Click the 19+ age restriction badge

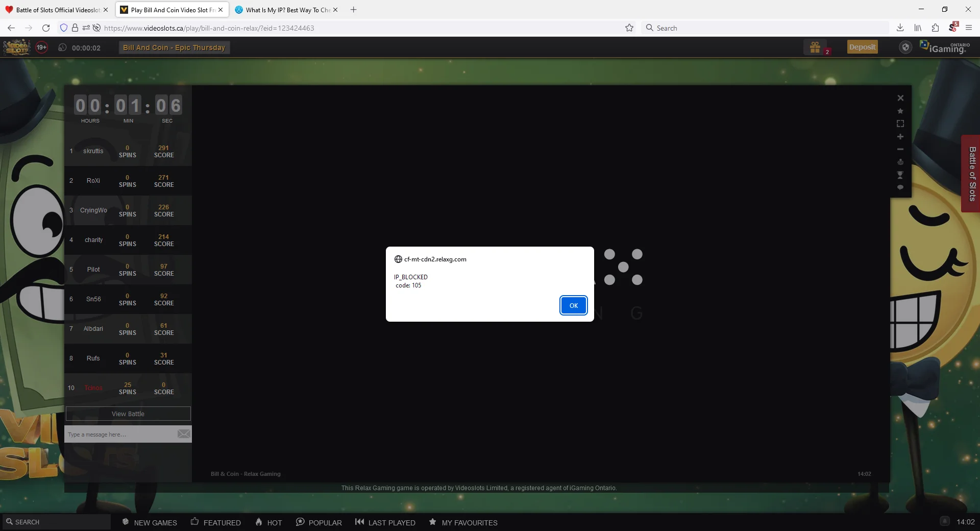41,47
